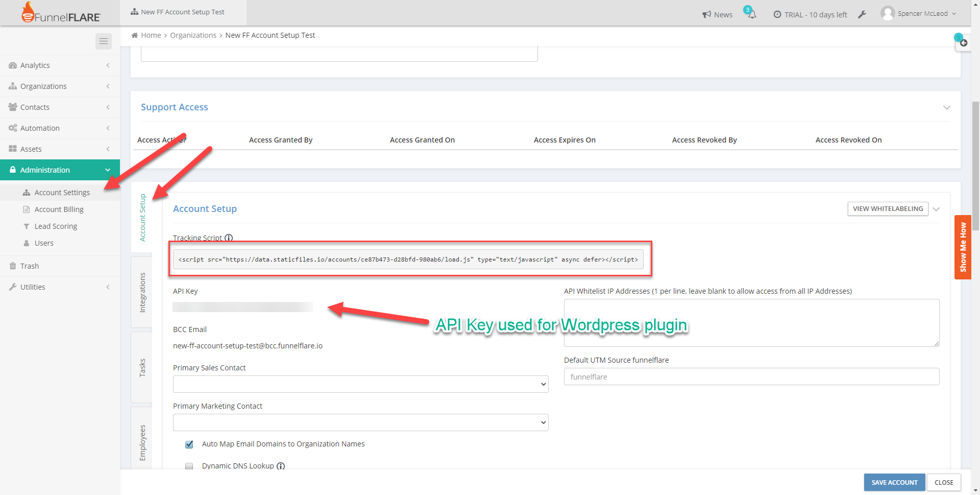Click the trial clock icon
This screenshot has width=980, height=495.
point(777,14)
